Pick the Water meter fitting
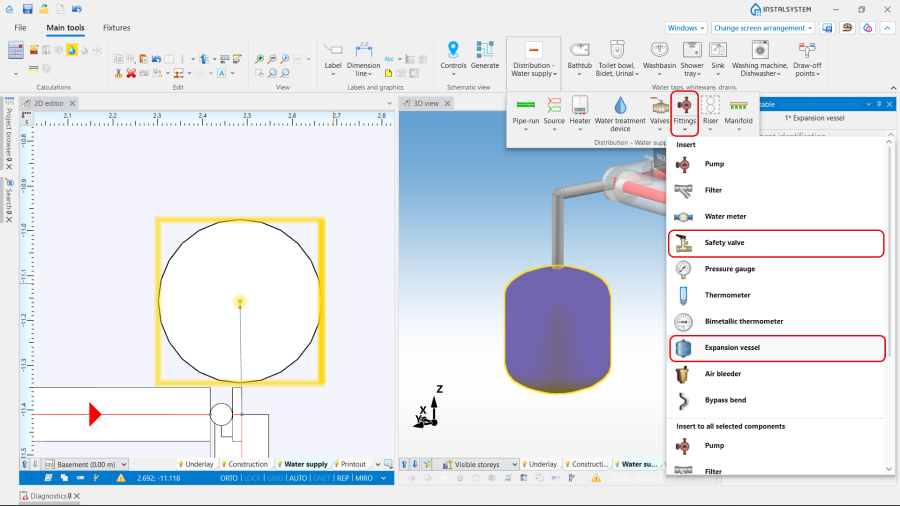Screen dimensions: 900x506 point(725,216)
